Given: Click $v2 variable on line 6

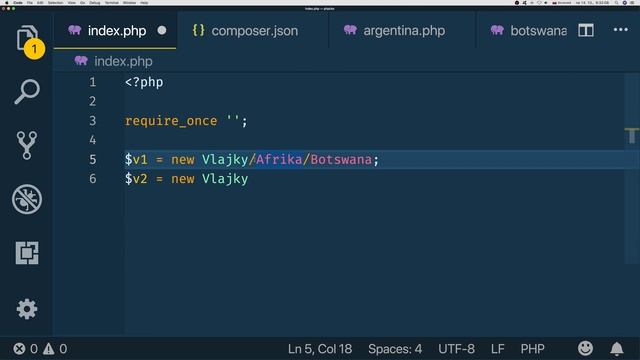Looking at the screenshot, I should click(x=136, y=179).
